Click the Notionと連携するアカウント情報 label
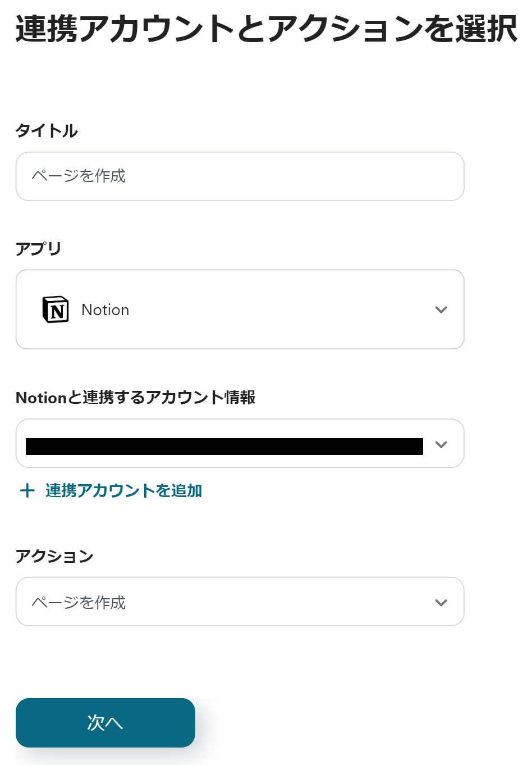Viewport: 532px width, 765px height. (x=135, y=398)
